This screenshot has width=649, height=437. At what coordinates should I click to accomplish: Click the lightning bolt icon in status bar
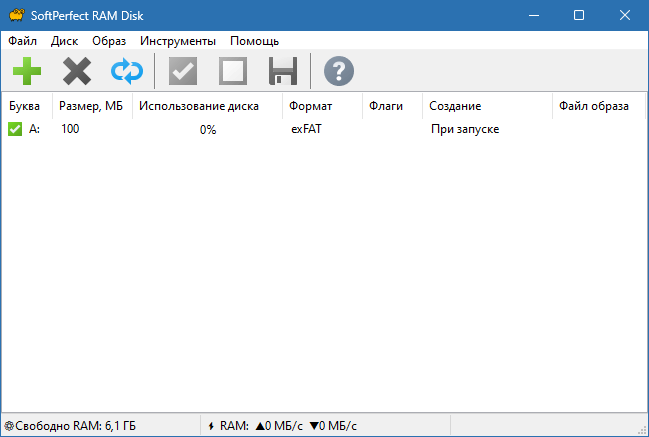coord(211,426)
